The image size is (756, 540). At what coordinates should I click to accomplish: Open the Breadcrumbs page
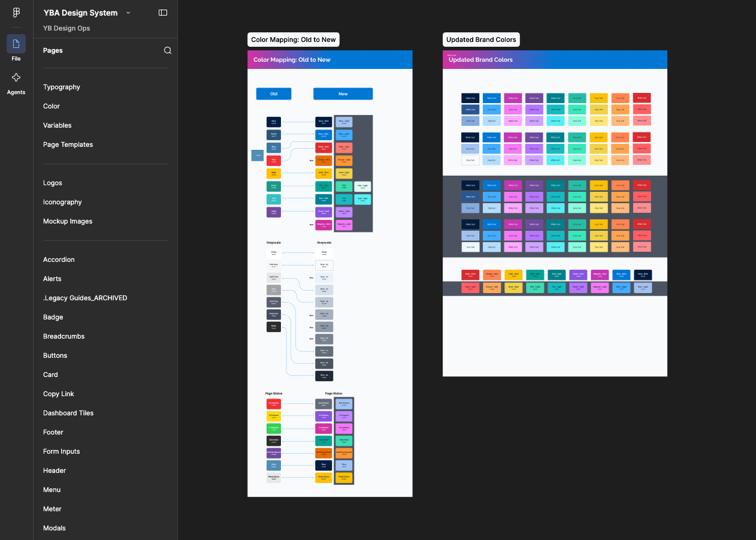[x=63, y=336]
